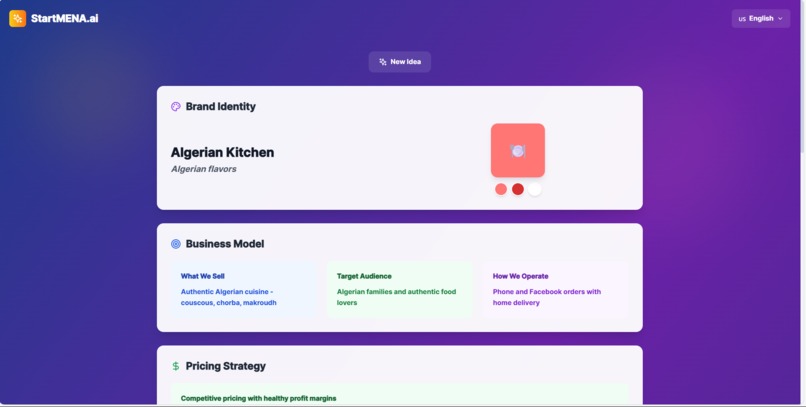Image resolution: width=806 pixels, height=407 pixels.
Task: Click the Pricing Strategy dollar icon
Action: (176, 366)
